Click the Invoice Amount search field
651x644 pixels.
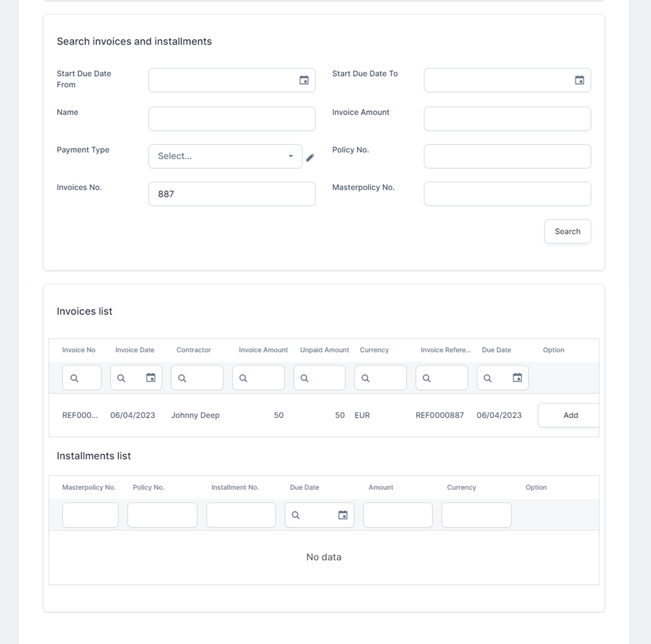[507, 119]
